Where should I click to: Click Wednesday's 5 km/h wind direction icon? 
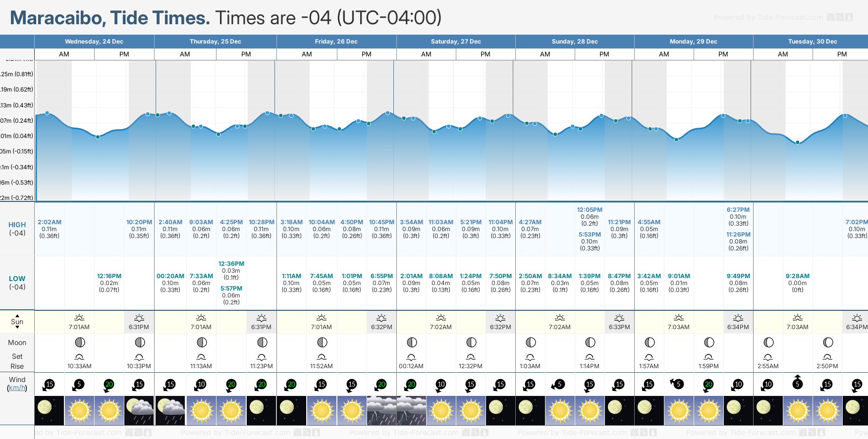tap(78, 385)
